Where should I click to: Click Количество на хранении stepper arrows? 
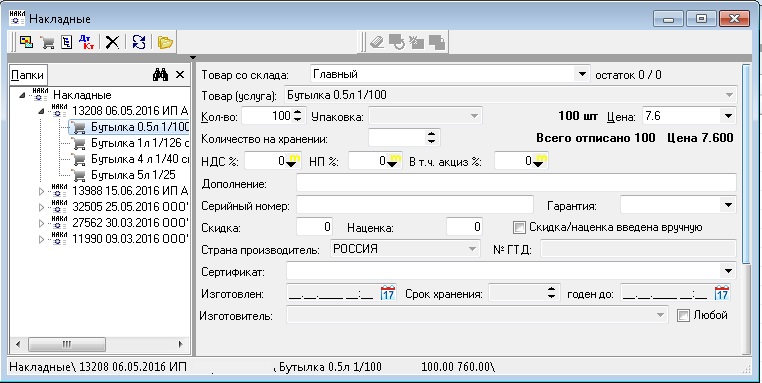pyautogui.click(x=432, y=138)
